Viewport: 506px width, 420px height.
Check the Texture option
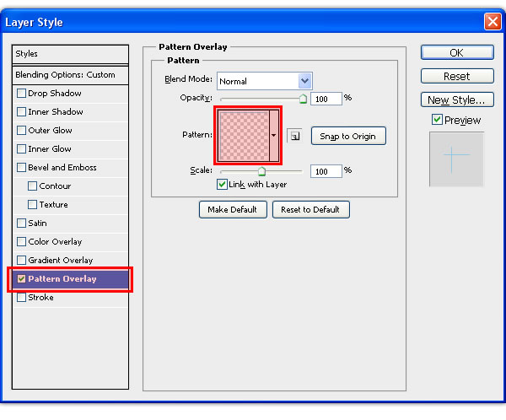[x=32, y=205]
